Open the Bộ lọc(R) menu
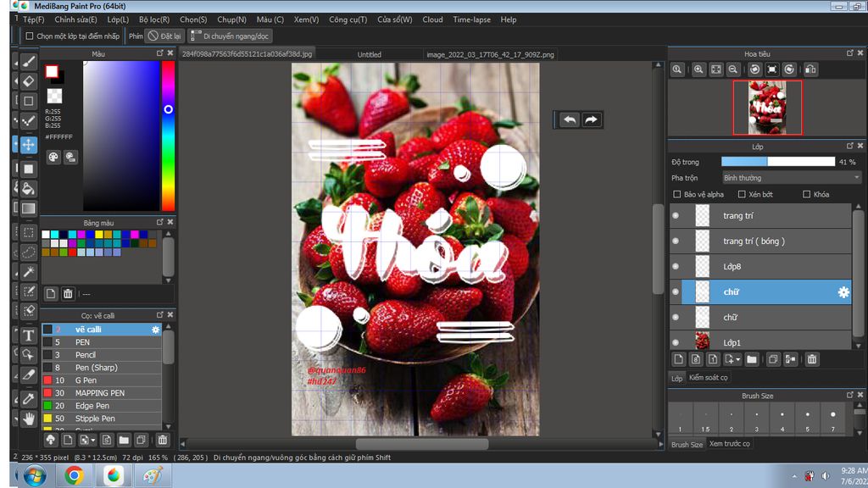The image size is (868, 488). [x=154, y=20]
